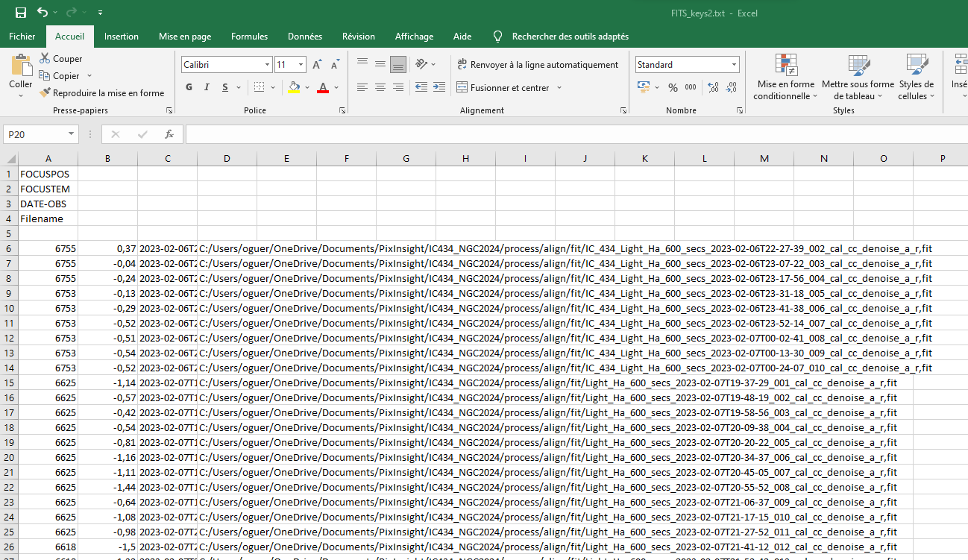The image size is (968, 560).
Task: Click Renvoyer à la ligne automatiquement
Action: pyautogui.click(x=538, y=65)
